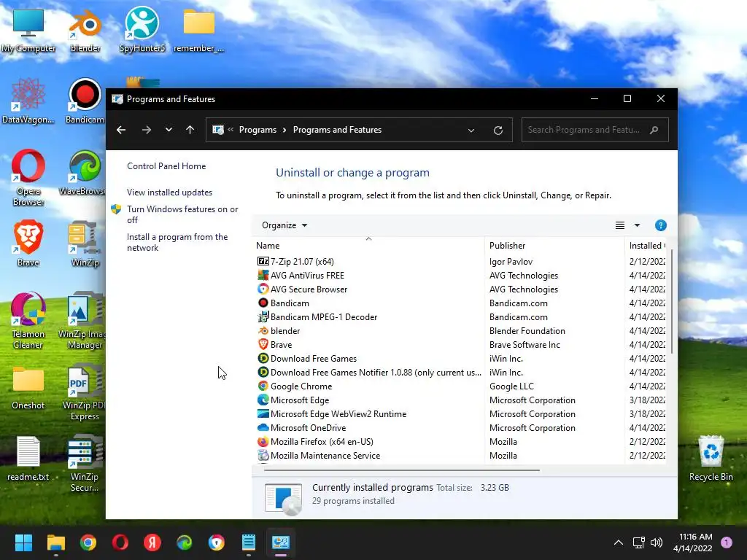Click the Yandex icon in the taskbar

click(152, 542)
